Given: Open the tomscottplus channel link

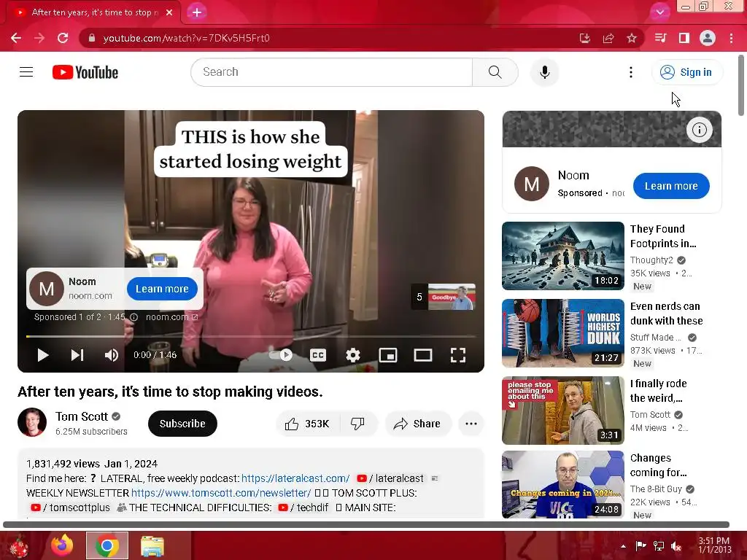Looking at the screenshot, I should point(70,507).
